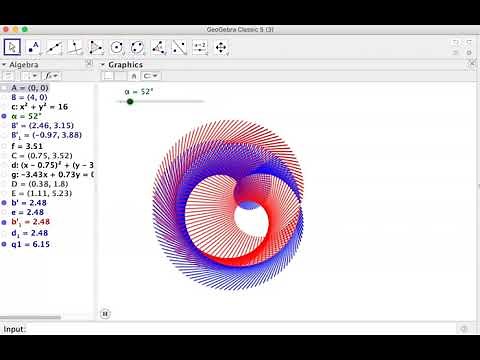Click the α = 52° slider label
The image size is (480, 360).
(139, 92)
